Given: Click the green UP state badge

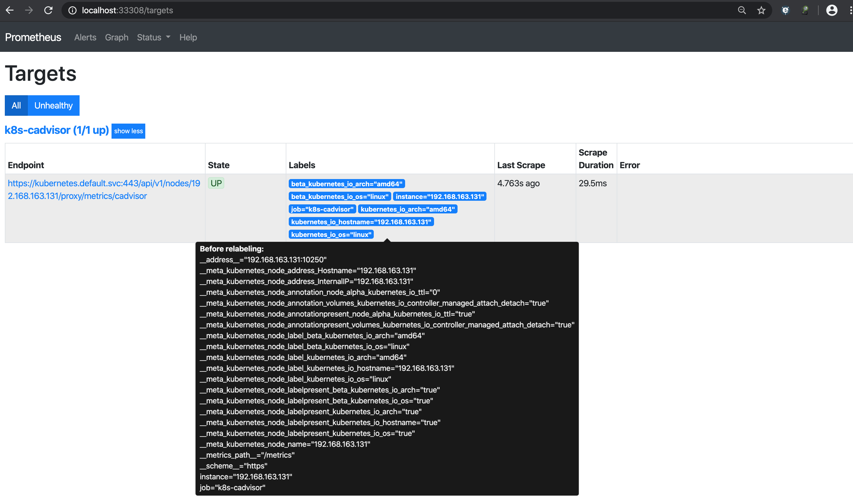Looking at the screenshot, I should [216, 183].
